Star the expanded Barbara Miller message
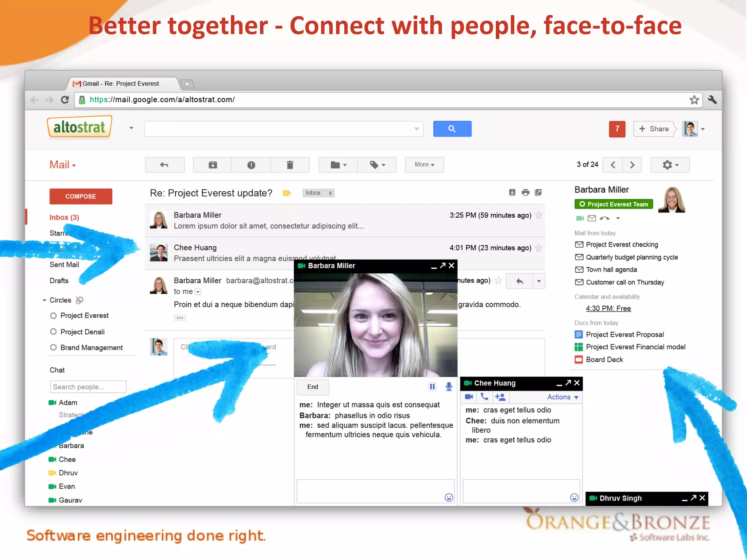Image resolution: width=747 pixels, height=560 pixels. click(498, 280)
